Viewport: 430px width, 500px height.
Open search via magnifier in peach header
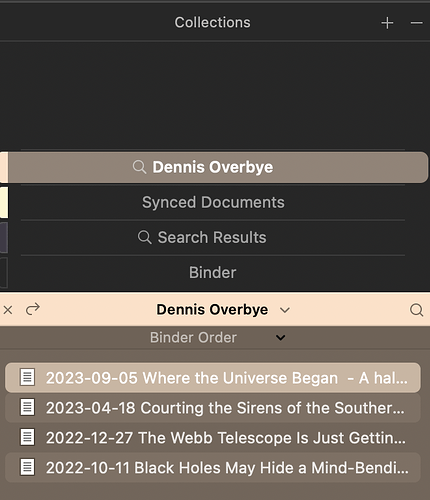[x=416, y=310]
